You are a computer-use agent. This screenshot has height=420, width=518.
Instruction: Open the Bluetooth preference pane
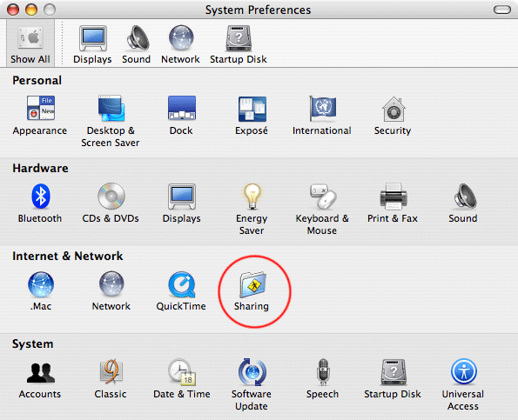(x=40, y=203)
